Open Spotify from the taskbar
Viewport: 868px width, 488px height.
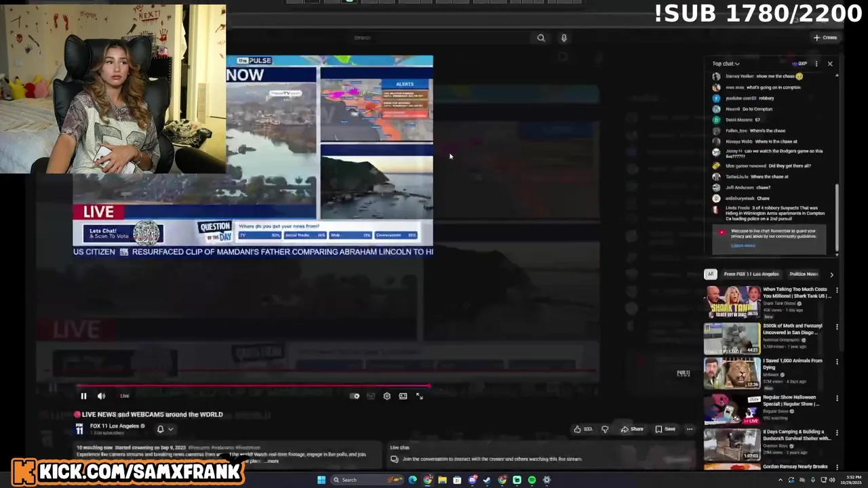[x=532, y=480]
